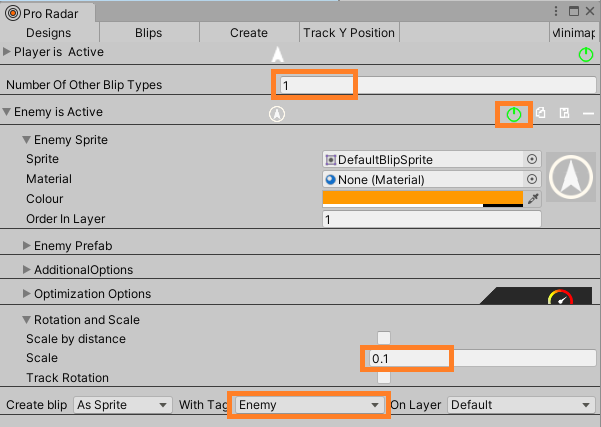Image resolution: width=601 pixels, height=427 pixels.
Task: Toggle the Enemy blip green power icon
Action: coord(514,114)
